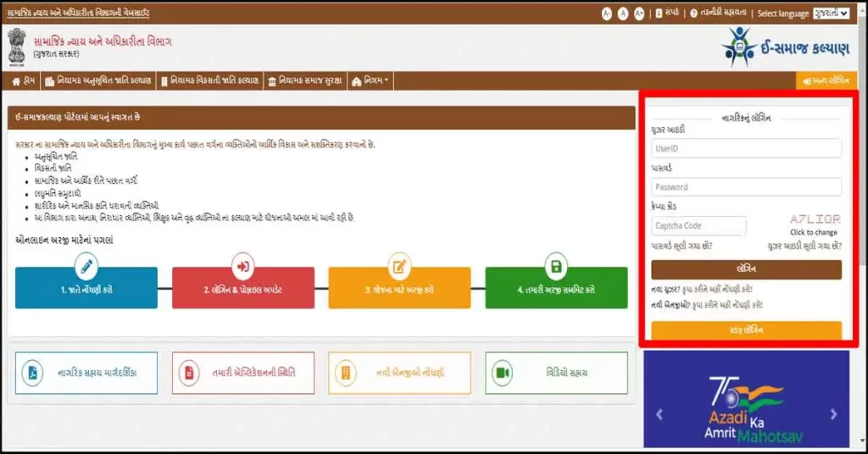This screenshot has width=868, height=454.
Task: Open નાગરિક સહાય માર્ગદર્શિકા citizen help guide
Action: [x=86, y=374]
